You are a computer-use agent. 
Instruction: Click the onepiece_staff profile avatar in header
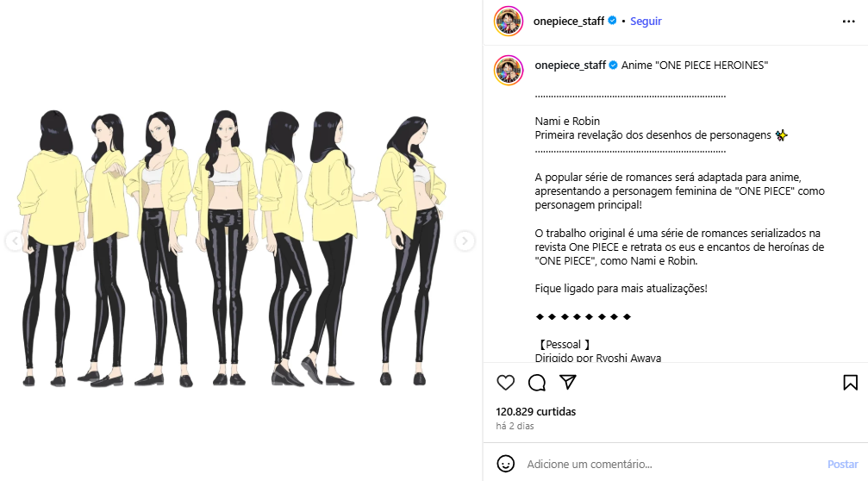pos(509,21)
